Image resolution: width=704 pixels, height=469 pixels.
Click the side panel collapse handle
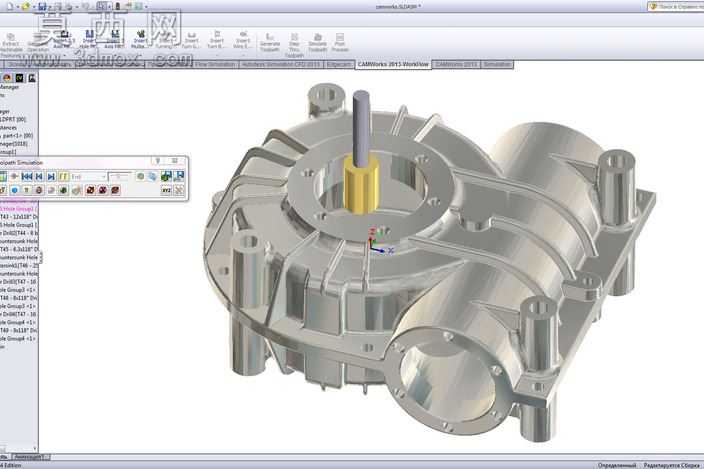[x=40, y=258]
